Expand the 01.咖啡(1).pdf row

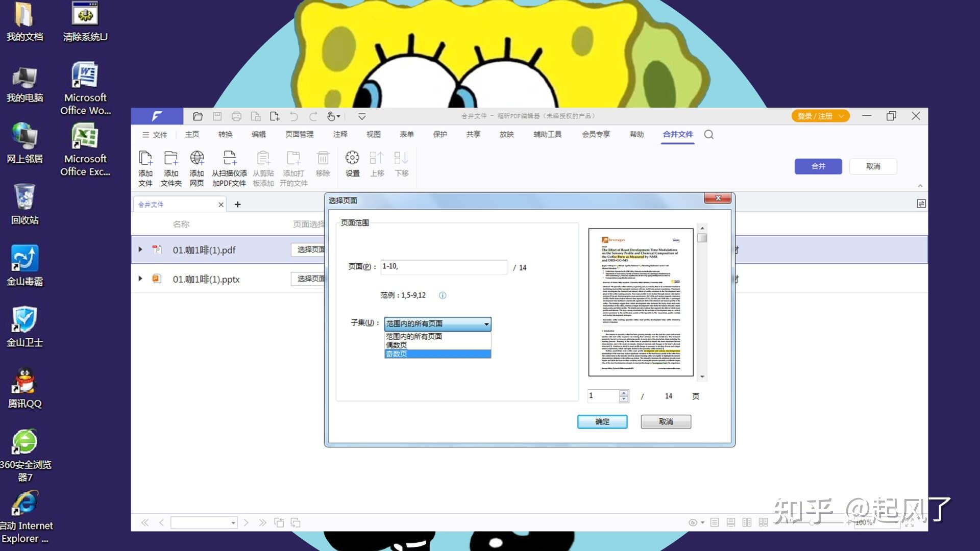click(x=140, y=249)
